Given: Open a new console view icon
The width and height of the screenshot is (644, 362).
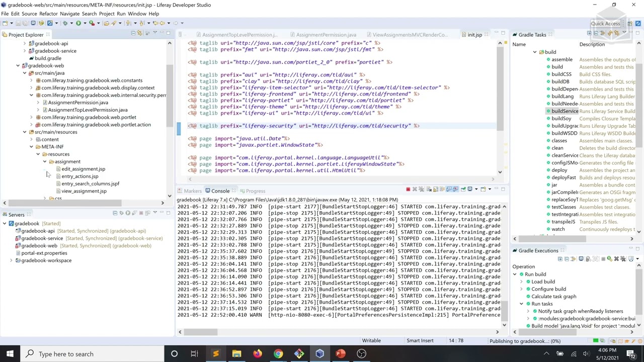Looking at the screenshot, I should tap(483, 190).
